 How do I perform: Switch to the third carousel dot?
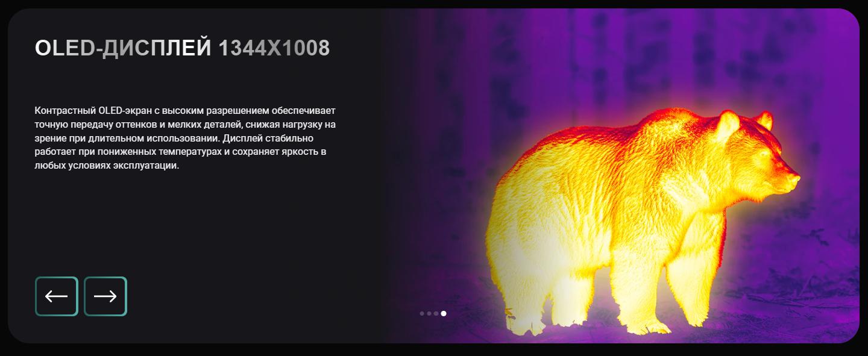tap(436, 313)
